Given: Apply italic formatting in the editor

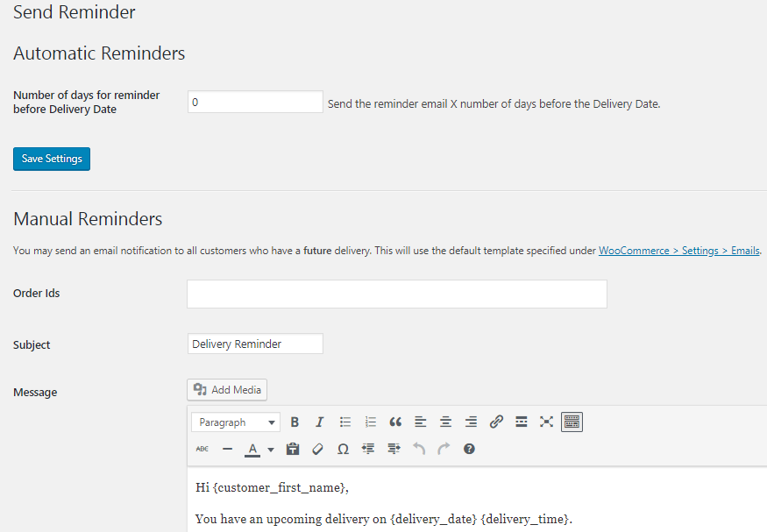Looking at the screenshot, I should [x=319, y=422].
